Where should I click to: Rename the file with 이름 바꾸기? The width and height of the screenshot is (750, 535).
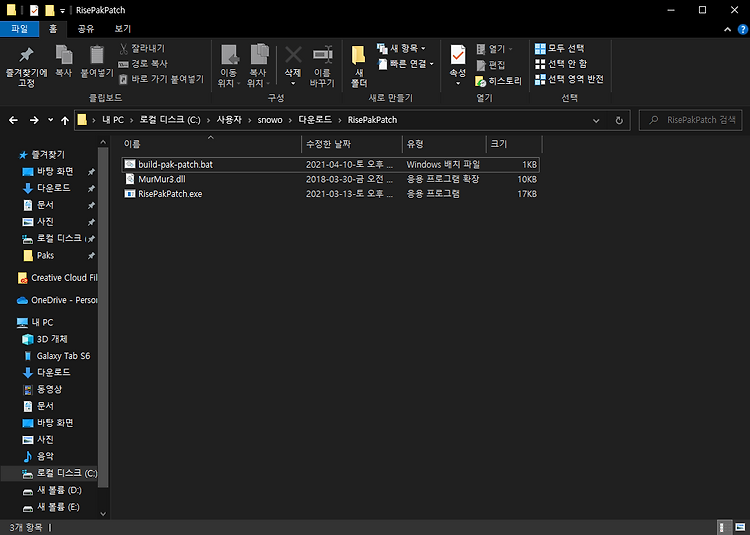tap(322, 67)
